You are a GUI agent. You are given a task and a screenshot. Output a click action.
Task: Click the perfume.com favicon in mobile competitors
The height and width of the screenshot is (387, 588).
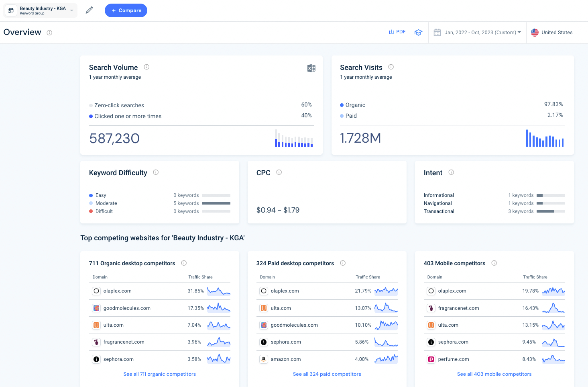431,359
